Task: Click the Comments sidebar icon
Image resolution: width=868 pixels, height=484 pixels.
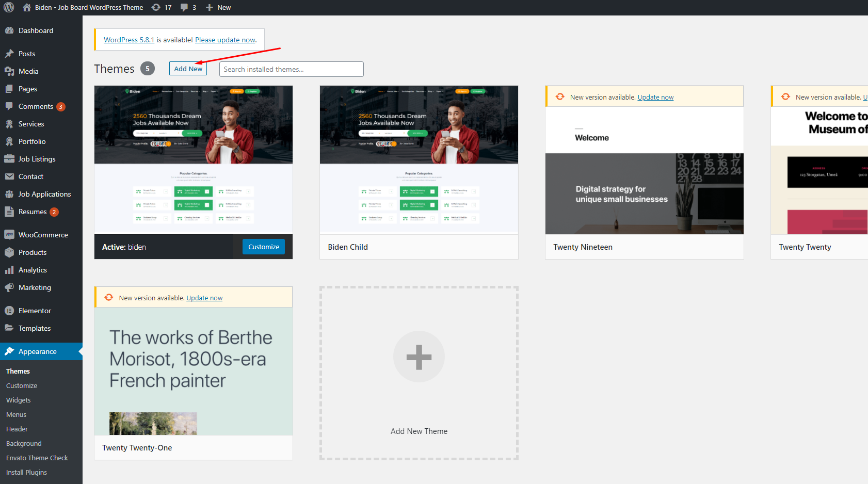Action: tap(9, 106)
